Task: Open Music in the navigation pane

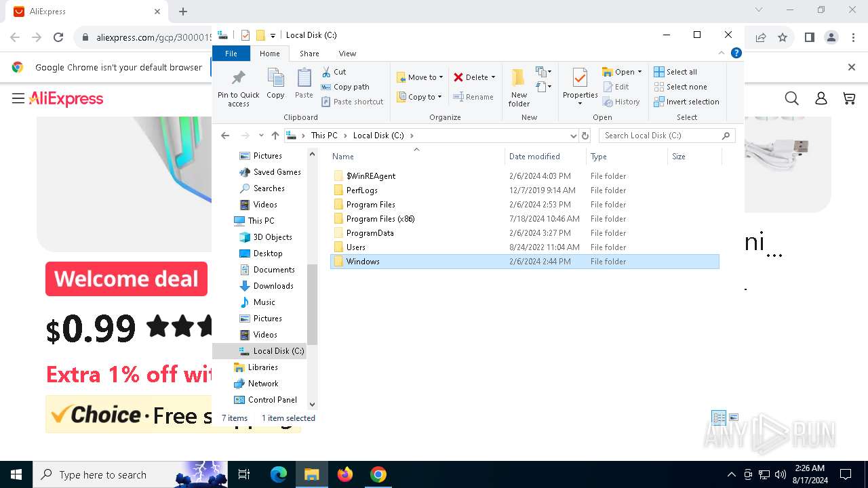Action: pyautogui.click(x=257, y=302)
